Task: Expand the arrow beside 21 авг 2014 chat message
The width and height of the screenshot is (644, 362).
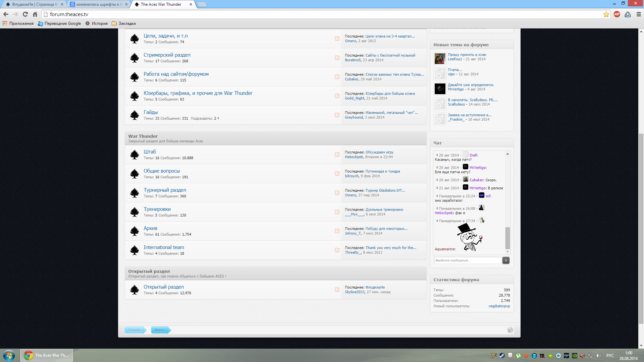Action: (437, 188)
